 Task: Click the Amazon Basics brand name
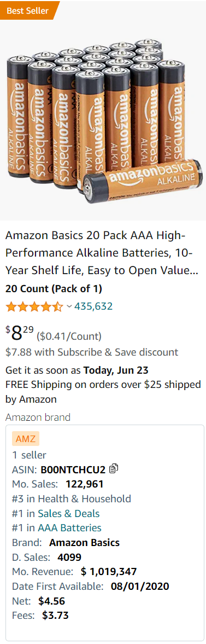coord(85,543)
